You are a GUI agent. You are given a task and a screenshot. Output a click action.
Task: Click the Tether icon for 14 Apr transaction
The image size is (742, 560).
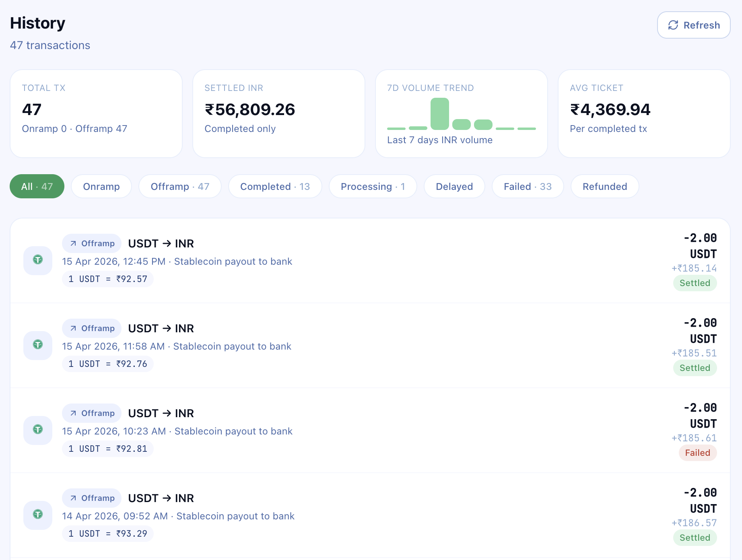(38, 515)
